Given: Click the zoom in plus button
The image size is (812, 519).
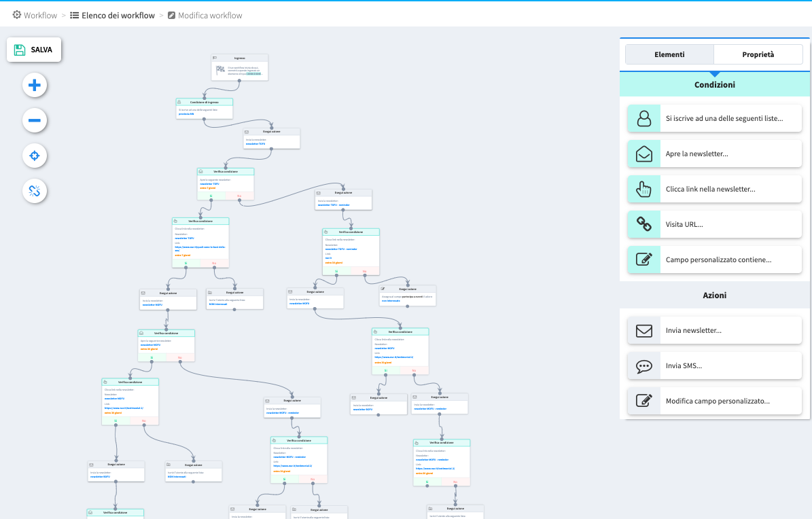Looking at the screenshot, I should [x=35, y=86].
